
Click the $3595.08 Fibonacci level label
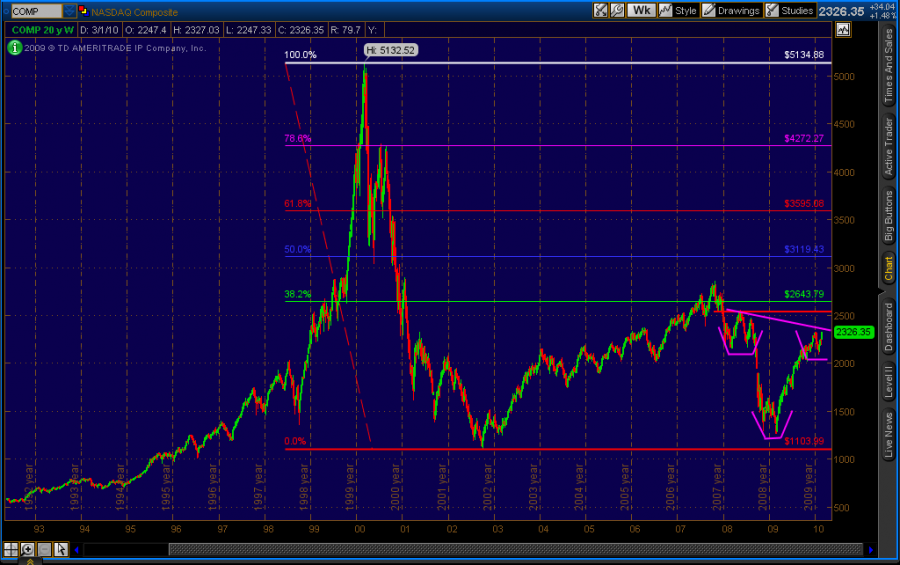point(804,203)
